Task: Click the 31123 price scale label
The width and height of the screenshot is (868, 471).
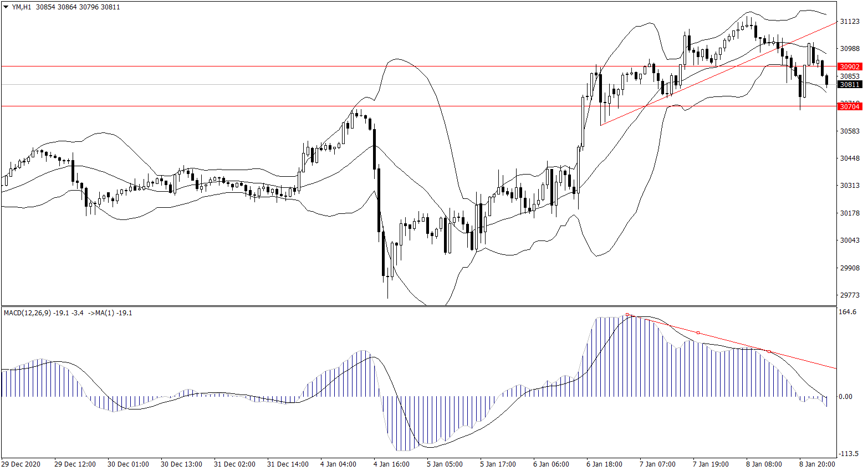Action: point(850,22)
